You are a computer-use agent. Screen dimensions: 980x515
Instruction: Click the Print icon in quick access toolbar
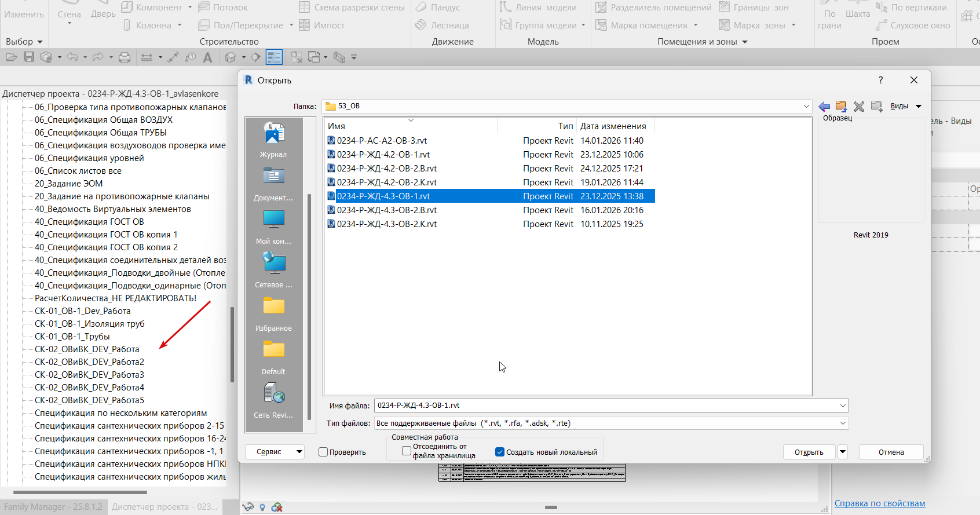point(125,57)
